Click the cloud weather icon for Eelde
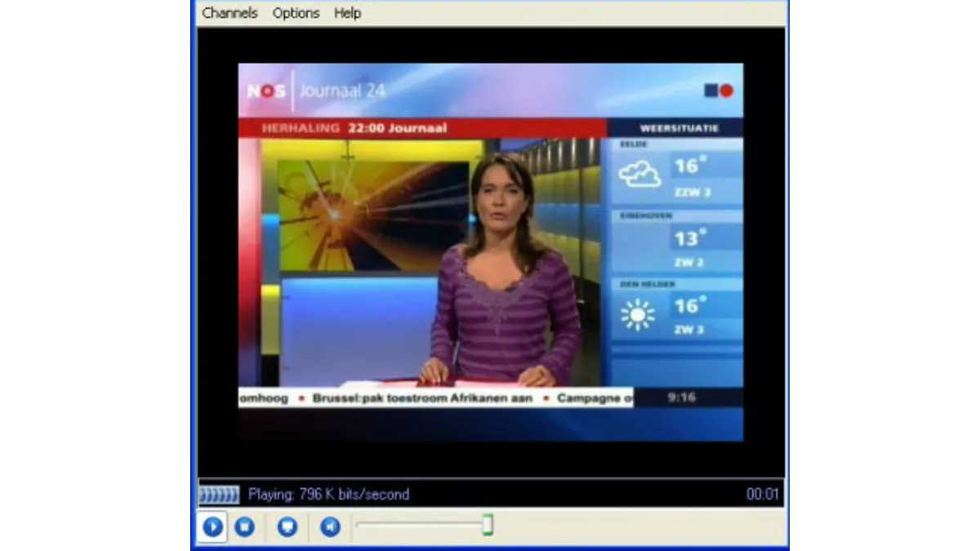The image size is (980, 551). point(640,172)
